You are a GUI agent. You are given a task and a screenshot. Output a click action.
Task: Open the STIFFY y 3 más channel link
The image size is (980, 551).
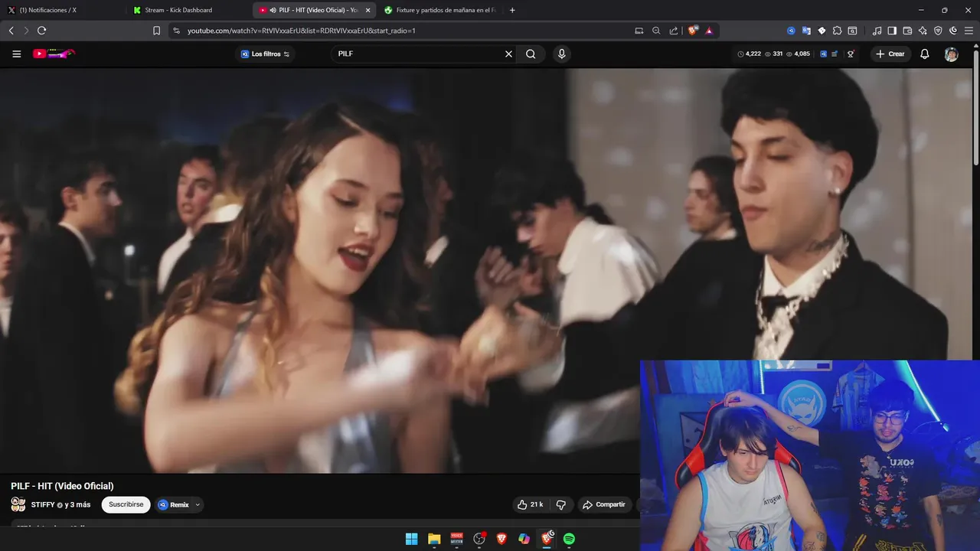60,505
